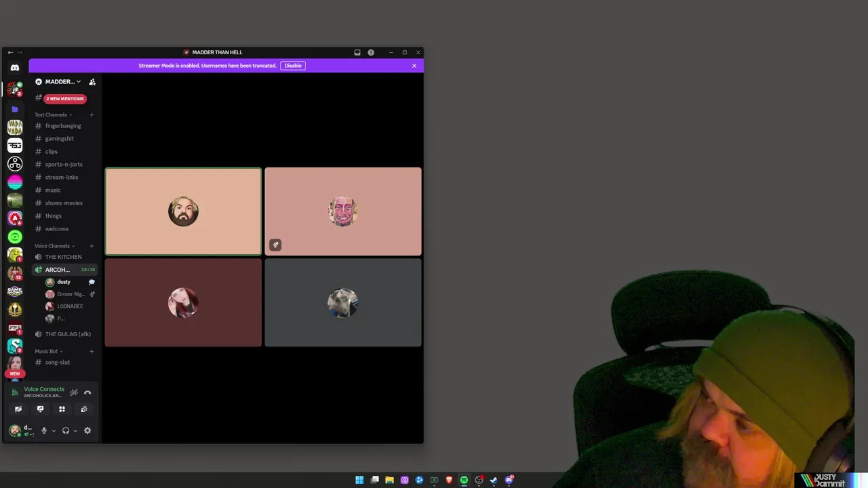This screenshot has height=488, width=868.
Task: Open the Windows Start menu
Action: (x=359, y=480)
